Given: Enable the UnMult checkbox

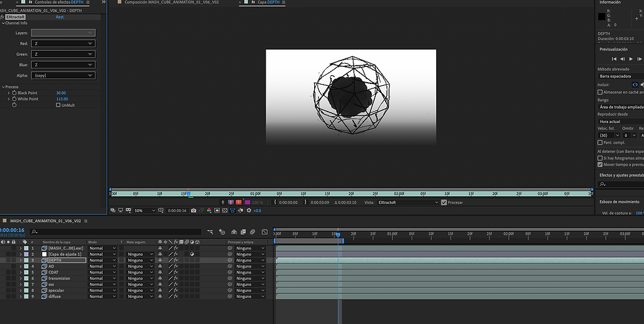Looking at the screenshot, I should [58, 105].
